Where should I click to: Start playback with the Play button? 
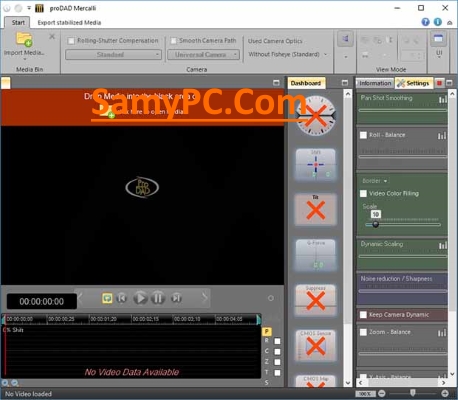click(140, 298)
